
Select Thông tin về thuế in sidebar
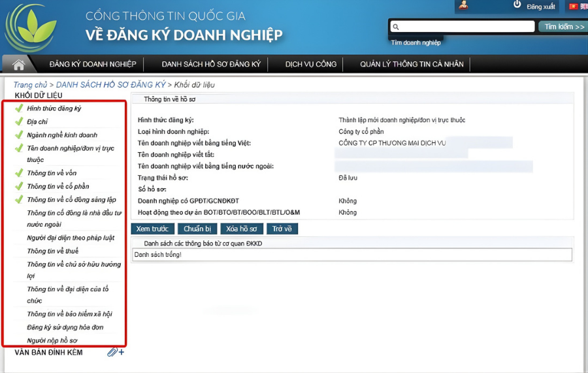click(x=52, y=251)
